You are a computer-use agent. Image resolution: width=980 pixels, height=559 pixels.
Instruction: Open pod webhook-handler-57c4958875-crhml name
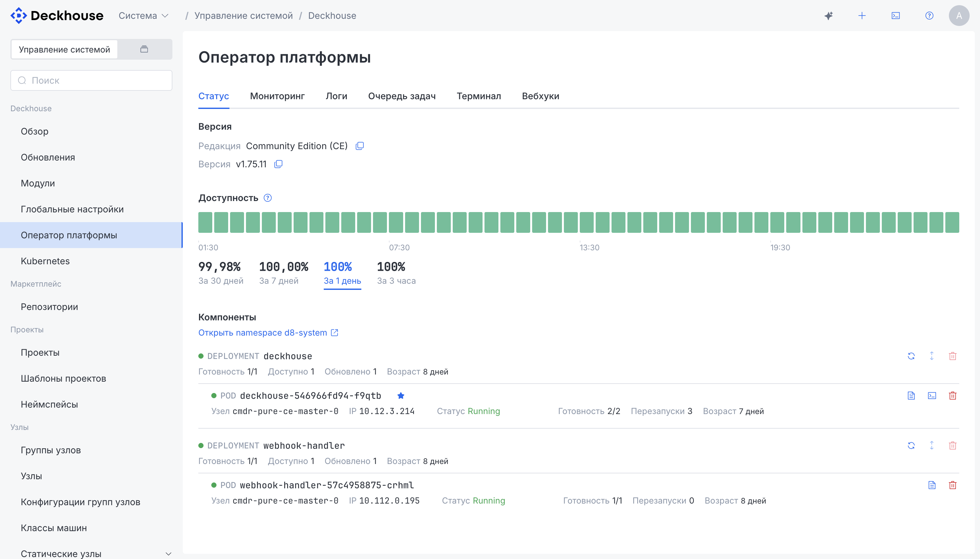pyautogui.click(x=327, y=485)
